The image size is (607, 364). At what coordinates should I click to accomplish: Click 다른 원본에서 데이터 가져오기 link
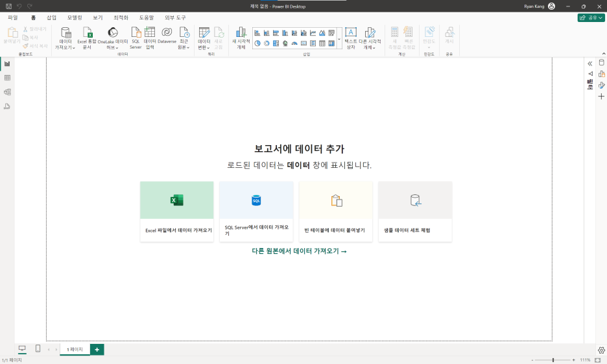point(299,251)
